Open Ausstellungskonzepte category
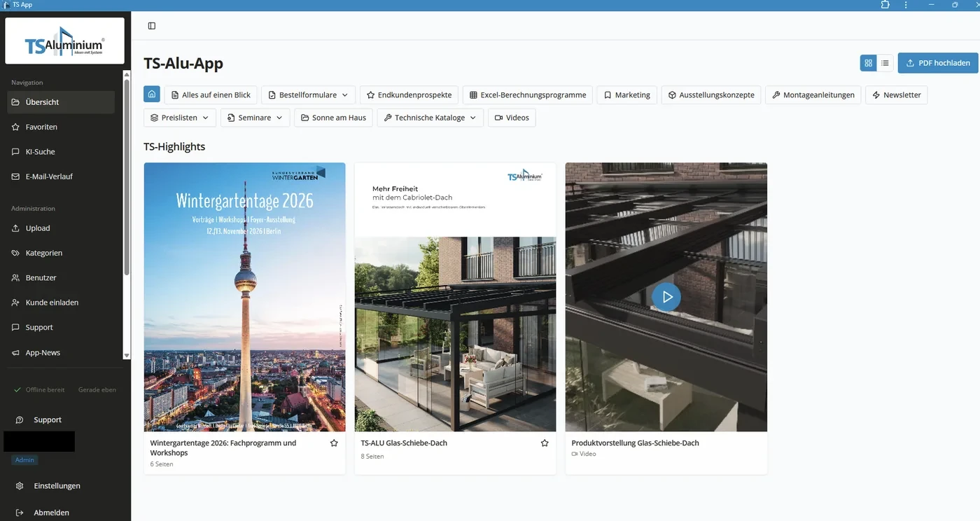 (711, 95)
